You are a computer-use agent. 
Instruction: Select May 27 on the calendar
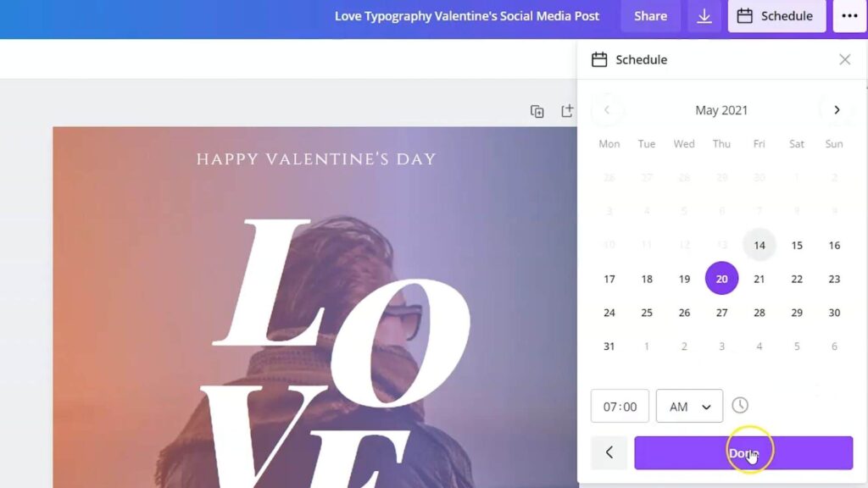pos(721,313)
